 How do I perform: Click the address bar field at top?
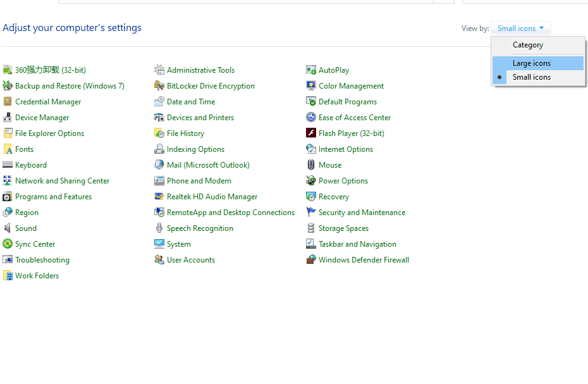247,1
